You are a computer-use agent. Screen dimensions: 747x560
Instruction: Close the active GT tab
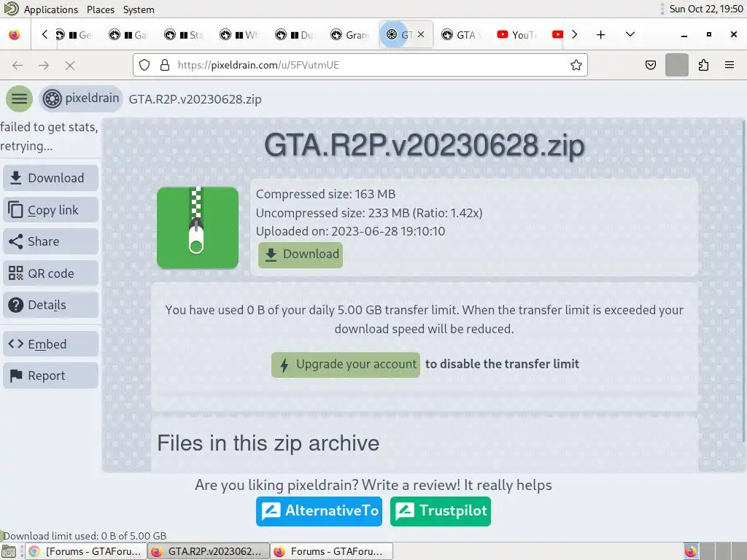[421, 34]
